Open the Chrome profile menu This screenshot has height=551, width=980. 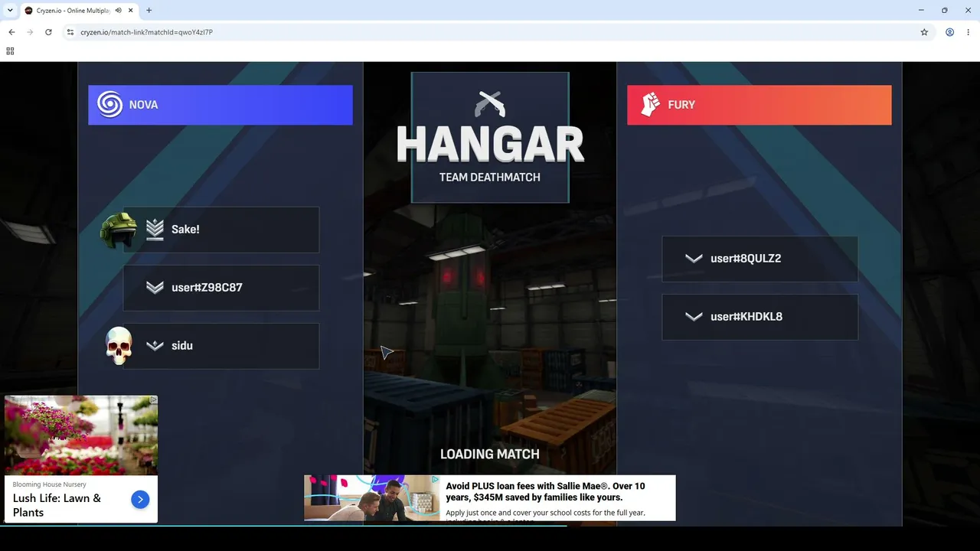coord(949,32)
